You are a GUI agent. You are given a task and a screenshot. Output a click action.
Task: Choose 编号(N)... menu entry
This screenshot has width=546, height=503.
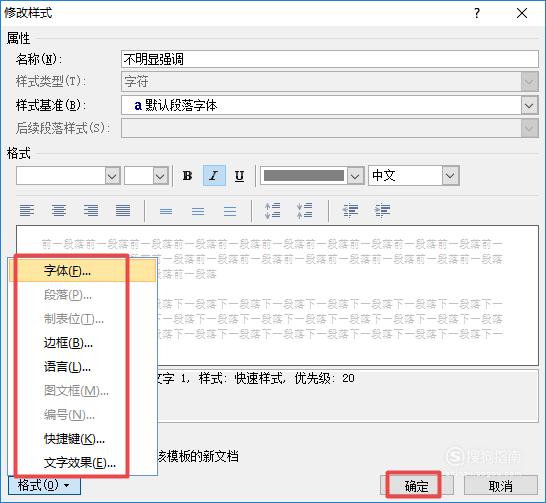(83, 415)
